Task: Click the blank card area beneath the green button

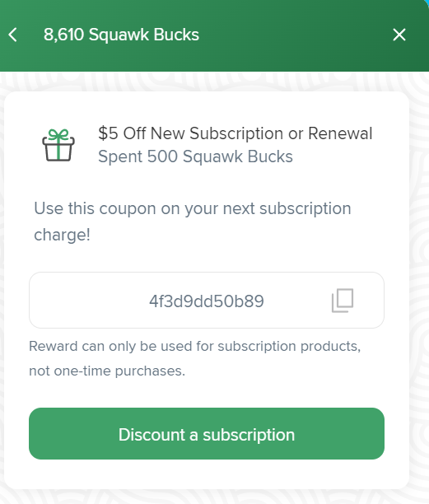Action: (207, 474)
